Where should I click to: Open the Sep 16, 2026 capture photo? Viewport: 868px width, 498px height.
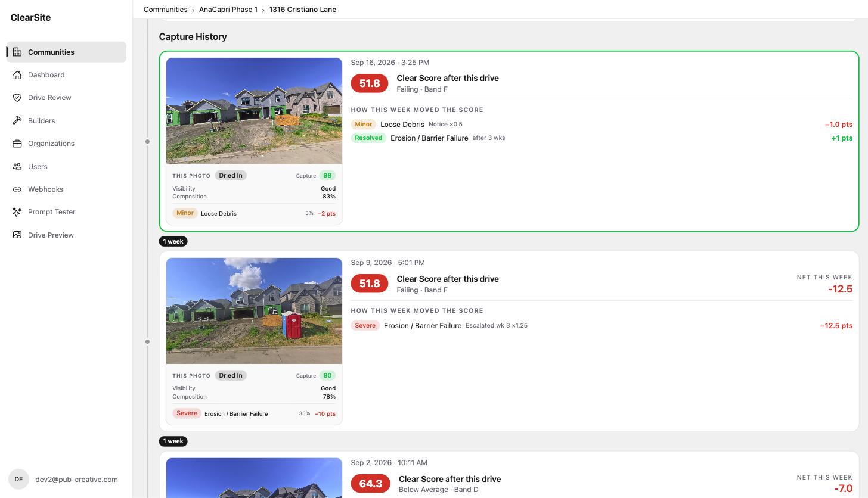click(x=254, y=111)
